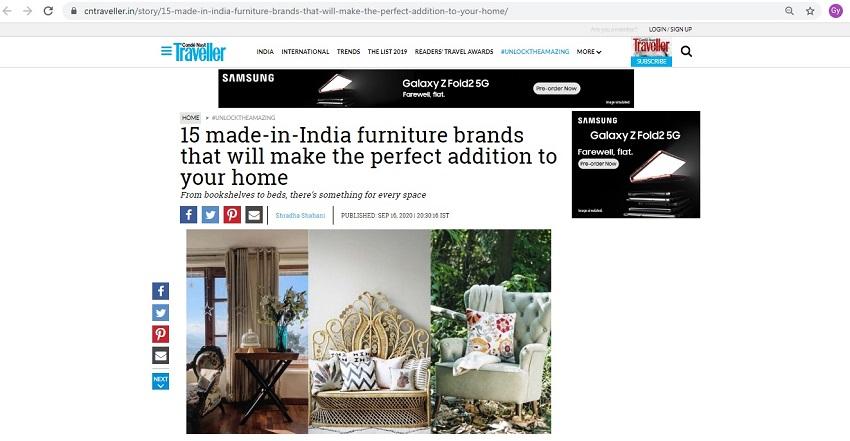Image resolution: width=850 pixels, height=441 pixels.
Task: Open the INTERNATIONAL menu item
Action: coord(305,51)
